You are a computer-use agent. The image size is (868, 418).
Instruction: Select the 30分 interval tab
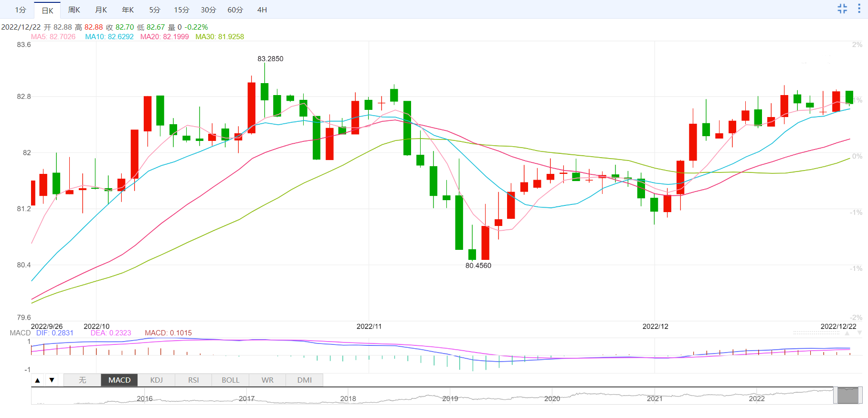click(x=208, y=10)
